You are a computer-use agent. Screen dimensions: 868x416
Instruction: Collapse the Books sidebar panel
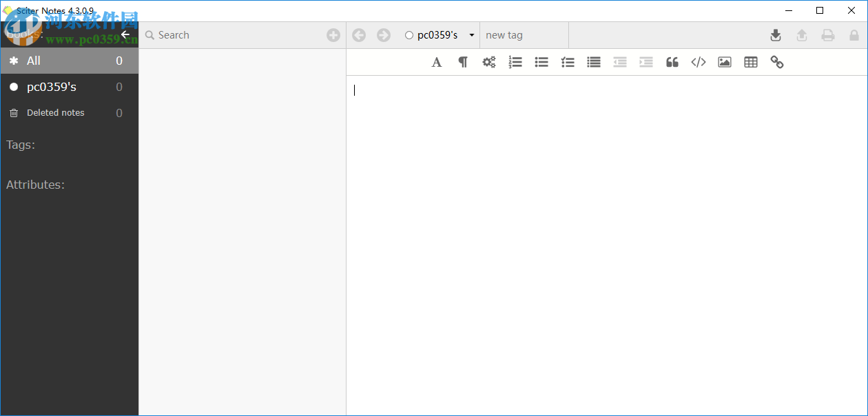pos(125,34)
